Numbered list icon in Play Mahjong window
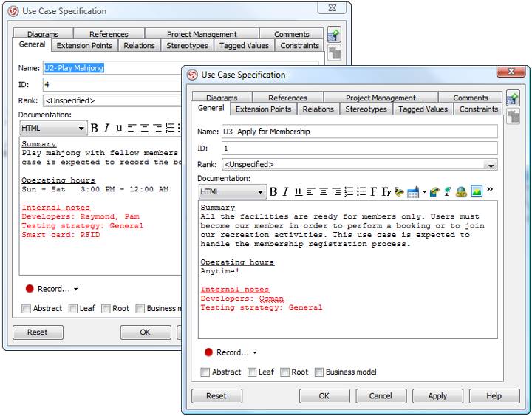 (170, 129)
